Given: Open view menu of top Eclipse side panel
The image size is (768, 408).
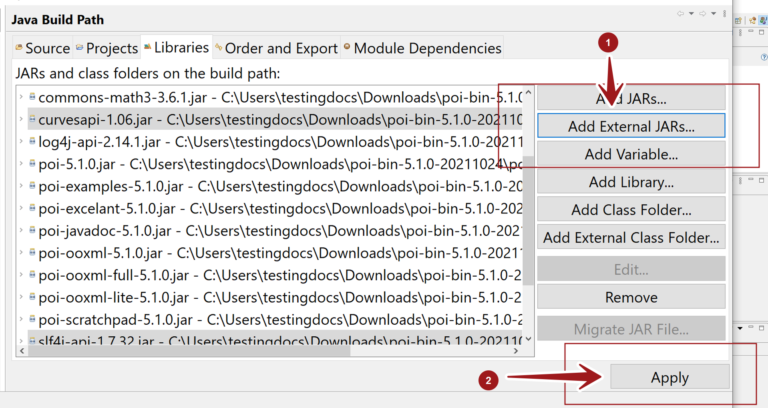Looking at the screenshot, I should point(740,32).
